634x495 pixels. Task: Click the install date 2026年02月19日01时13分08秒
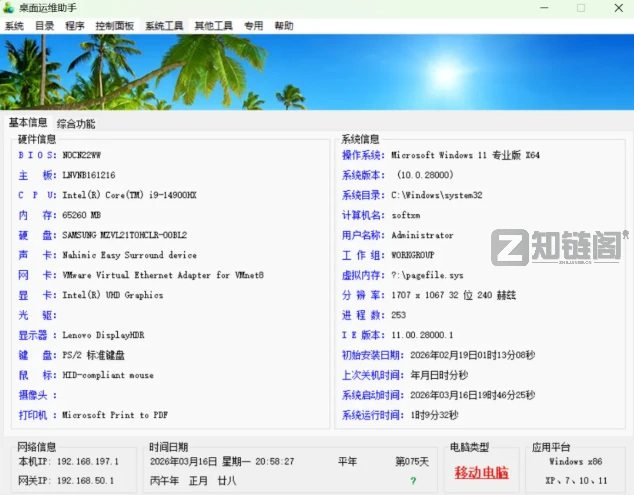(473, 355)
